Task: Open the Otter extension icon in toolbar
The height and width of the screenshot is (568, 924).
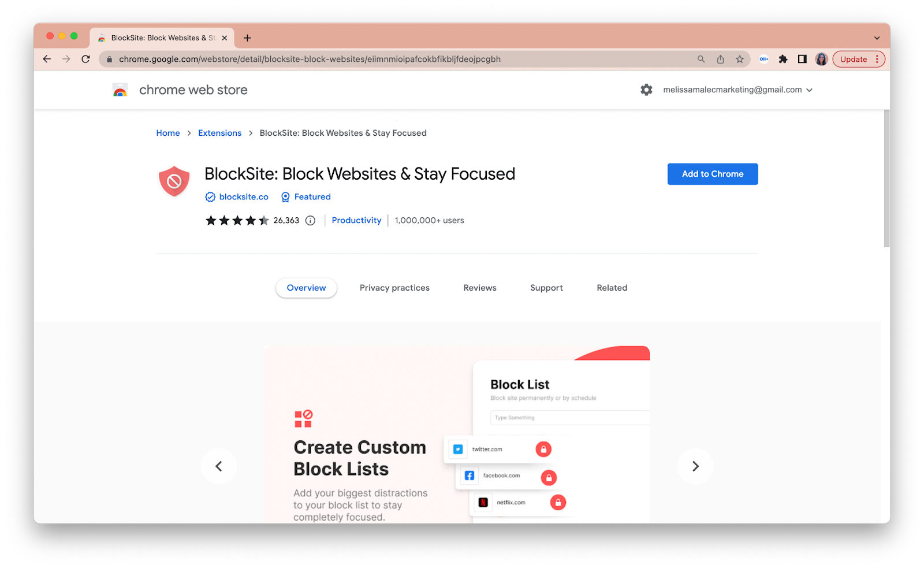Action: pos(763,59)
